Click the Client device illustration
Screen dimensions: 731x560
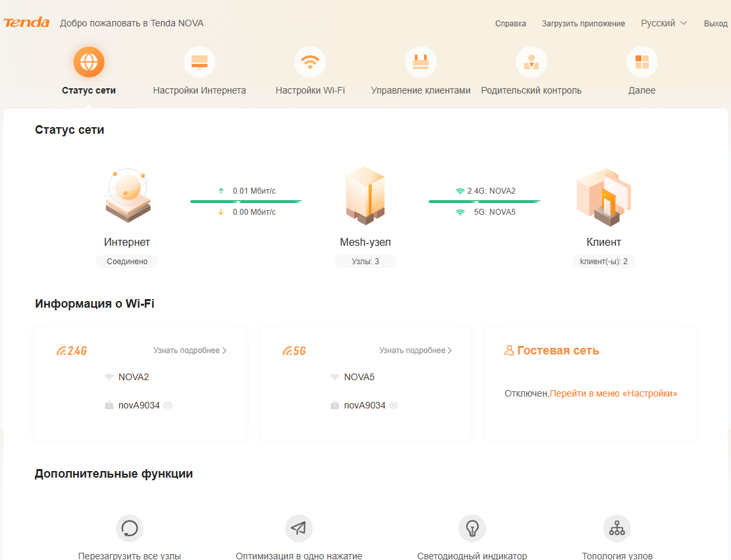[604, 197]
